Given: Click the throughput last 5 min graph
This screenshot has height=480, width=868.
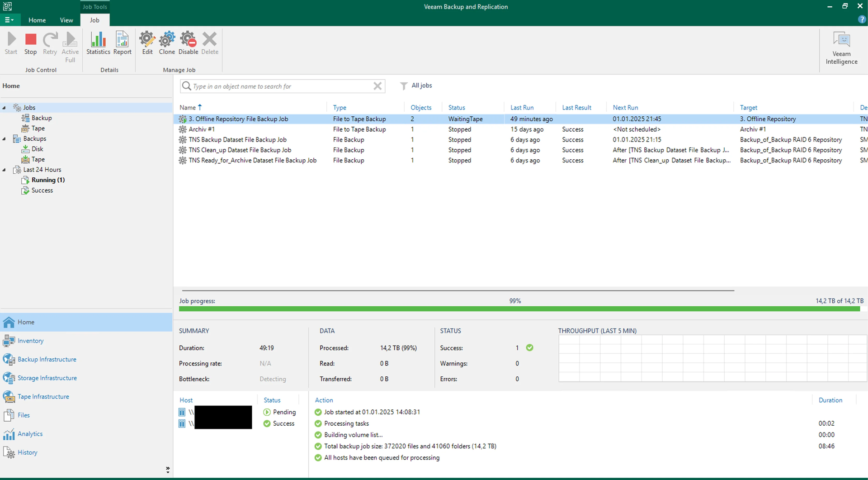Looking at the screenshot, I should [712, 358].
